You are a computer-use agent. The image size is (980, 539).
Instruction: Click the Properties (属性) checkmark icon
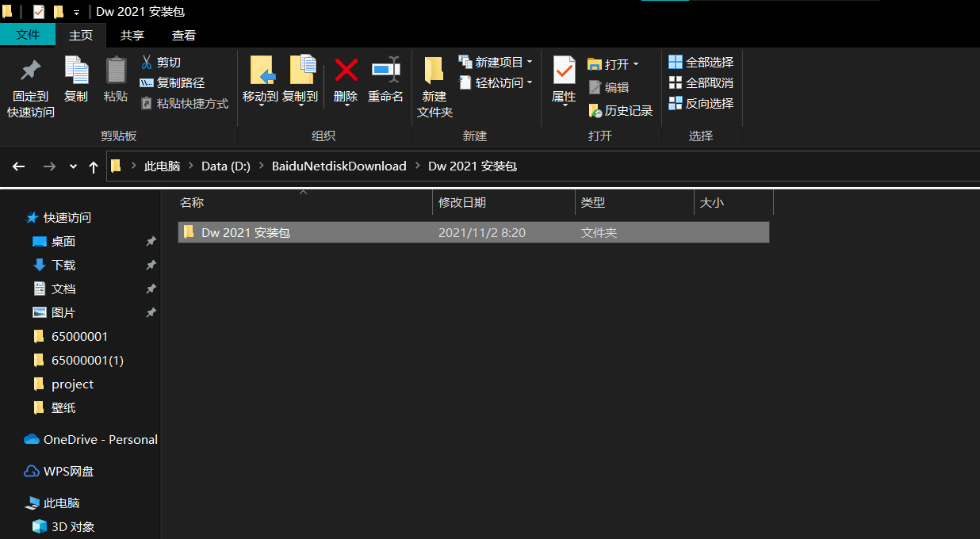click(564, 70)
